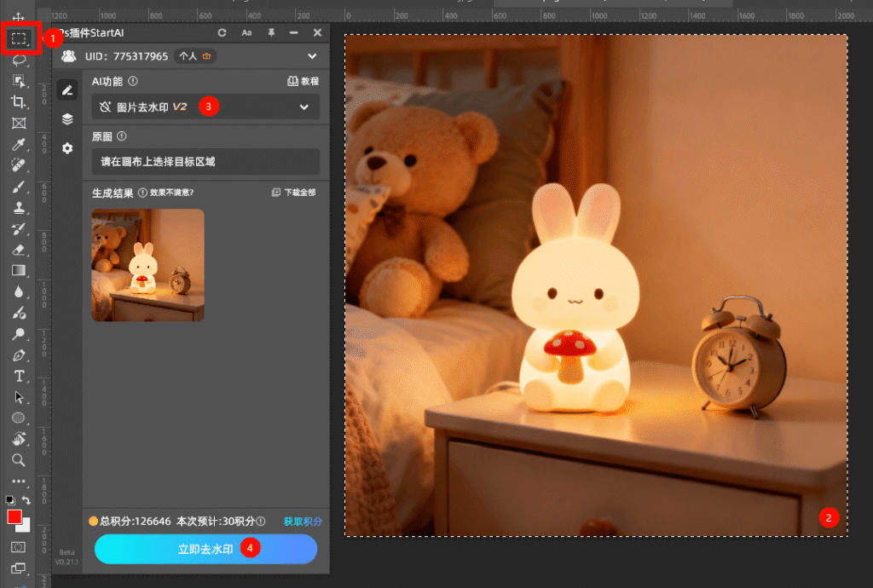Toggle Quick Mask mode in toolbar
The width and height of the screenshot is (873, 588).
coord(19,546)
